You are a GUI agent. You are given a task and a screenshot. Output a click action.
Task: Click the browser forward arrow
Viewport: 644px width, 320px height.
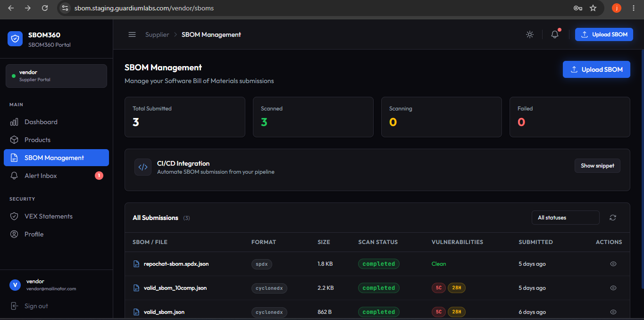click(x=28, y=8)
